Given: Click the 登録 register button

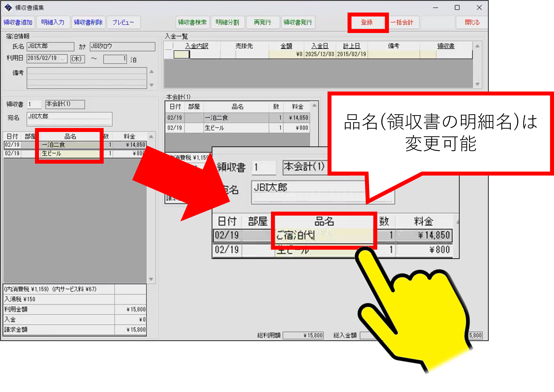Looking at the screenshot, I should coord(367,22).
